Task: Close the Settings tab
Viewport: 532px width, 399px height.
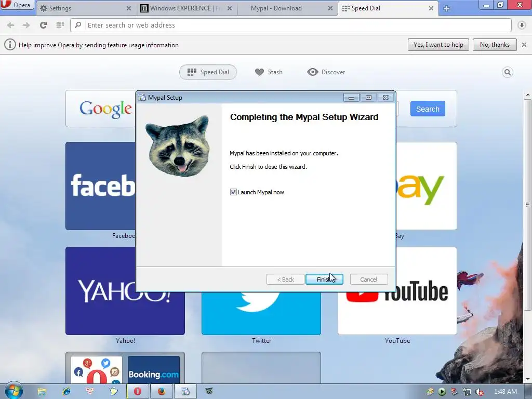Action: (x=129, y=8)
